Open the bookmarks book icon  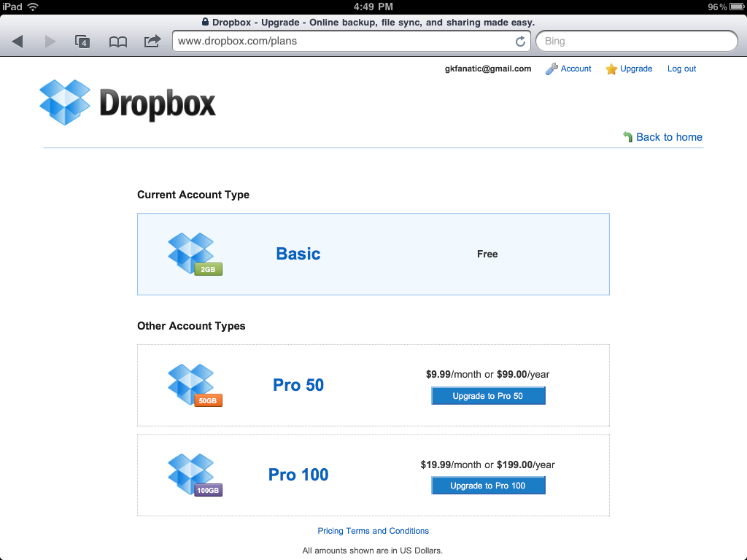pos(117,42)
